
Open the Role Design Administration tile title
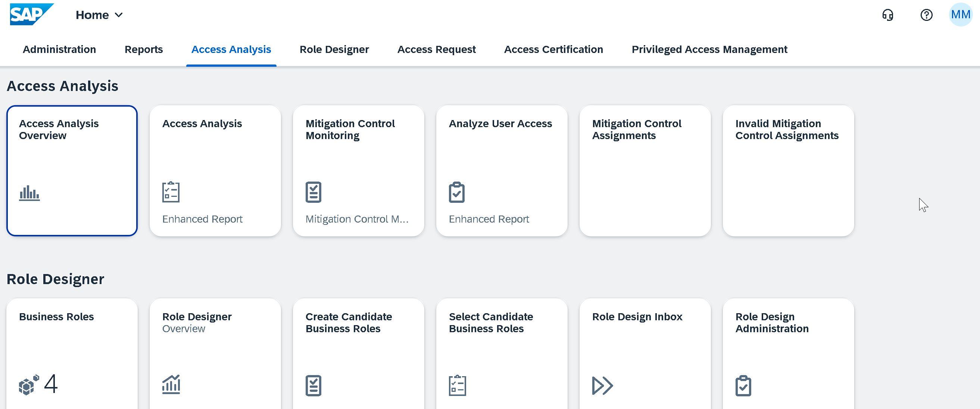coord(772,323)
